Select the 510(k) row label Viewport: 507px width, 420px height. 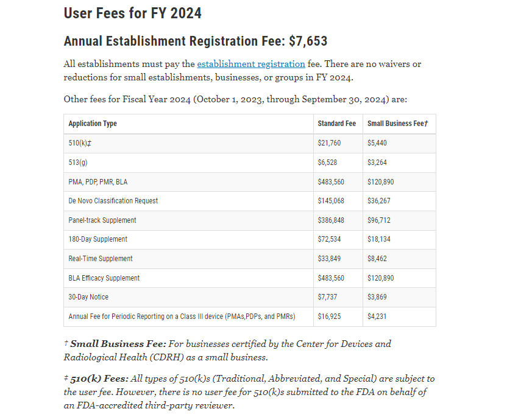pos(80,143)
